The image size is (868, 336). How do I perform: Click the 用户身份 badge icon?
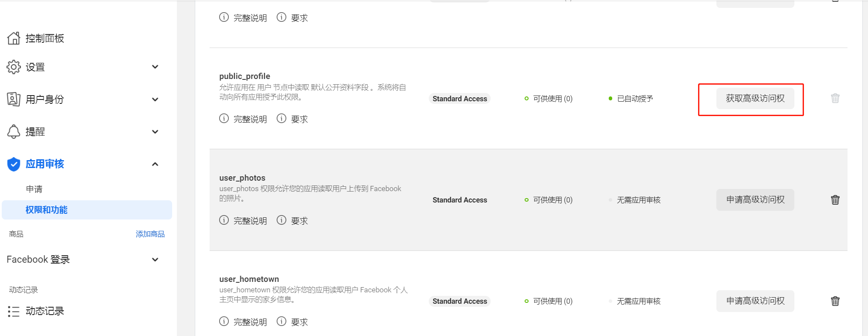[14, 99]
